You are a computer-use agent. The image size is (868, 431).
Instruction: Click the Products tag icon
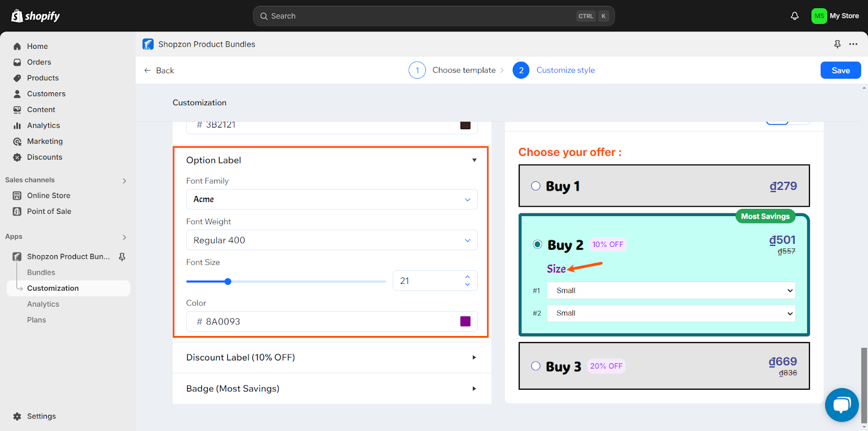click(17, 78)
